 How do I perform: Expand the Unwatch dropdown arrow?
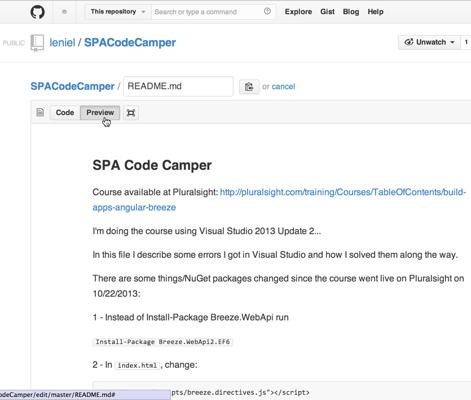452,42
